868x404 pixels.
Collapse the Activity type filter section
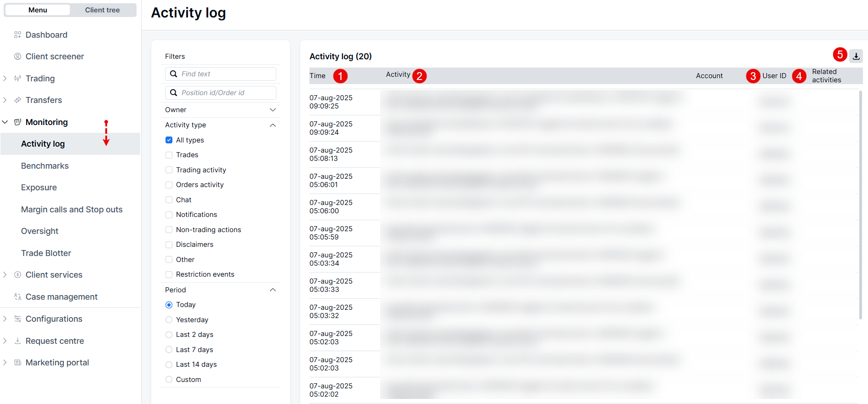click(x=273, y=125)
